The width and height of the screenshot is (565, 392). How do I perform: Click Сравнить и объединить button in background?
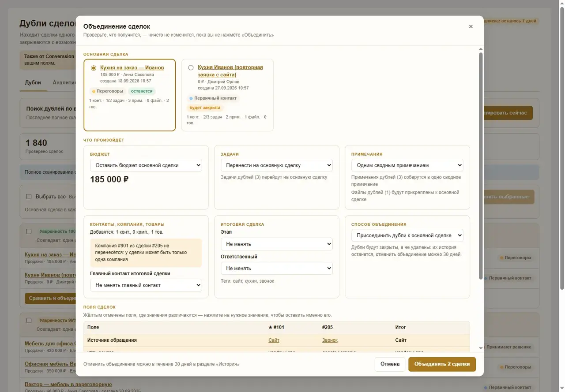[50, 299]
